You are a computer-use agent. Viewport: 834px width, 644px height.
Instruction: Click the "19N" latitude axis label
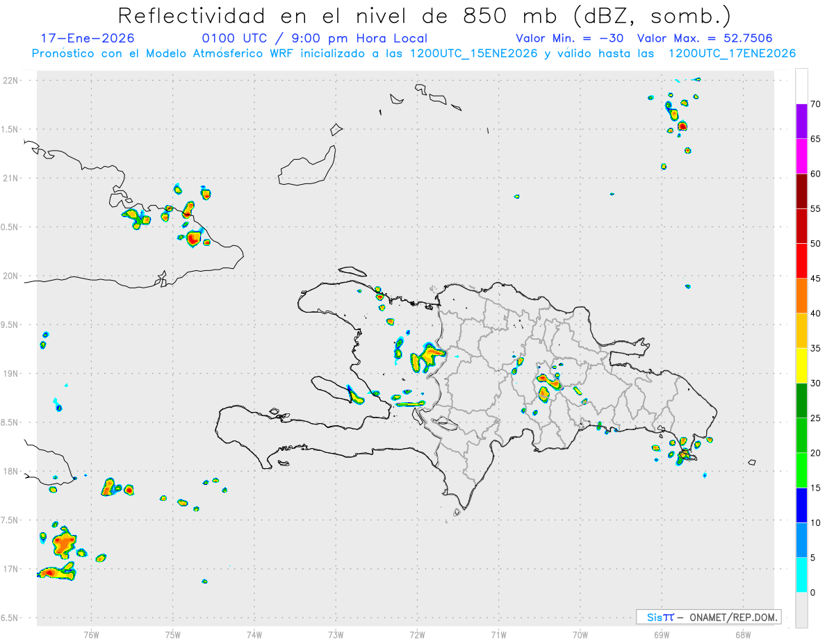tap(10, 374)
